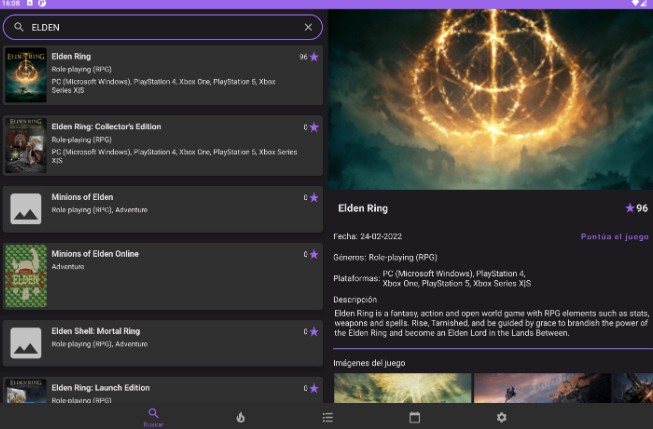Select Elden Shell: Mortal Ring title

(96, 331)
